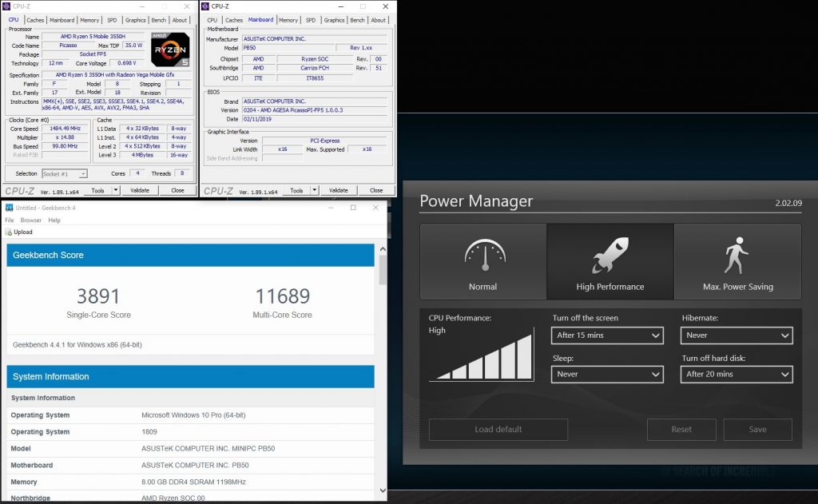Click the Geekbench 4 title bar app icon
The image size is (818, 504).
click(x=10, y=208)
